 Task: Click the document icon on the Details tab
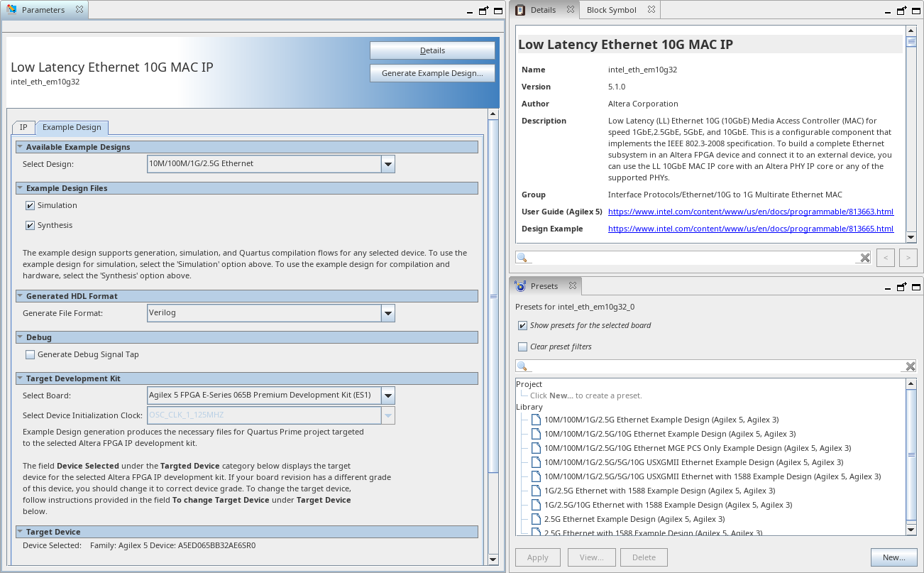(x=520, y=10)
